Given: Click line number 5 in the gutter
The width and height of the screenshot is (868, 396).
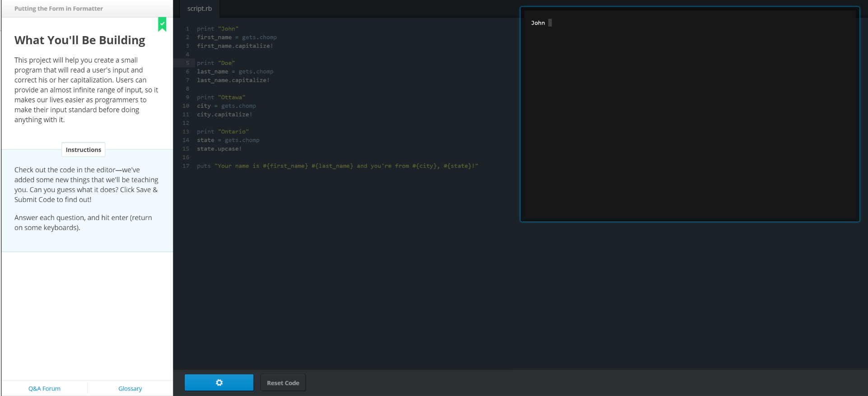Looking at the screenshot, I should tap(187, 63).
